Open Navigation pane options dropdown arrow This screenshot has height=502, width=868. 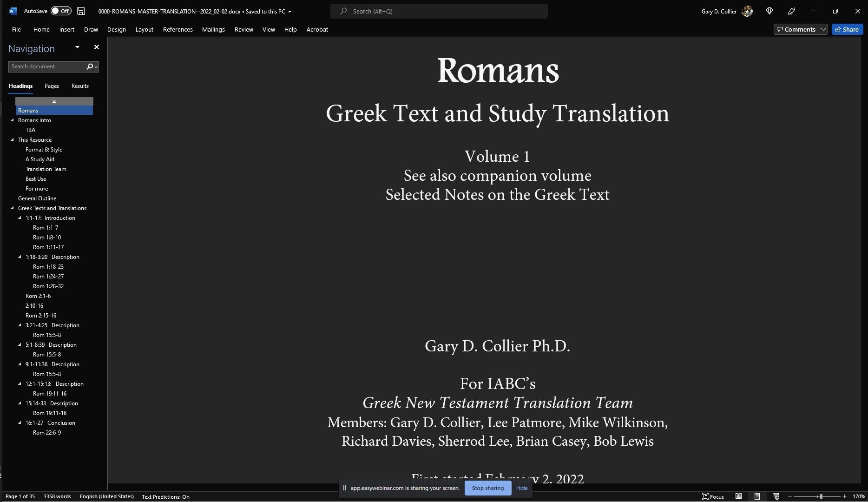[x=77, y=47]
